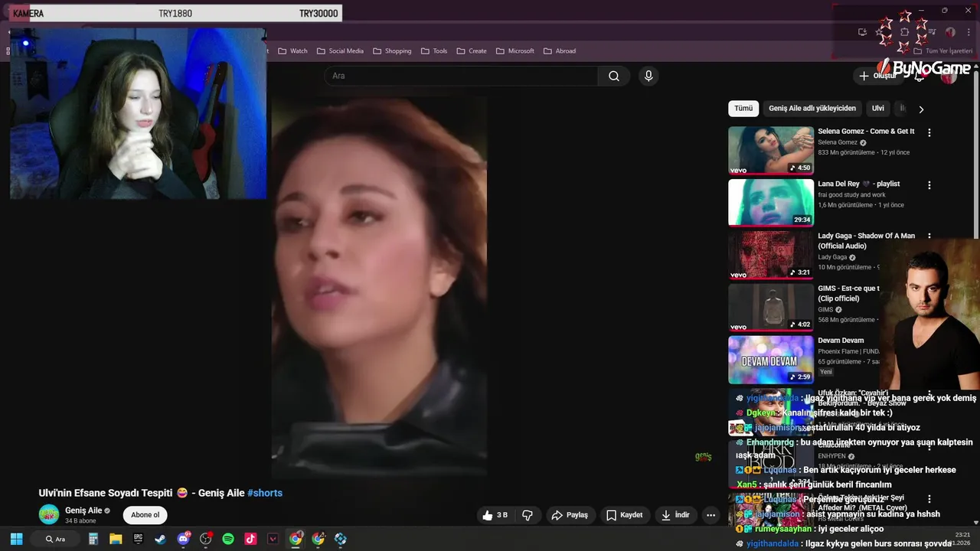The height and width of the screenshot is (551, 980).
Task: Like the video showing 3 B likes
Action: pos(495,515)
